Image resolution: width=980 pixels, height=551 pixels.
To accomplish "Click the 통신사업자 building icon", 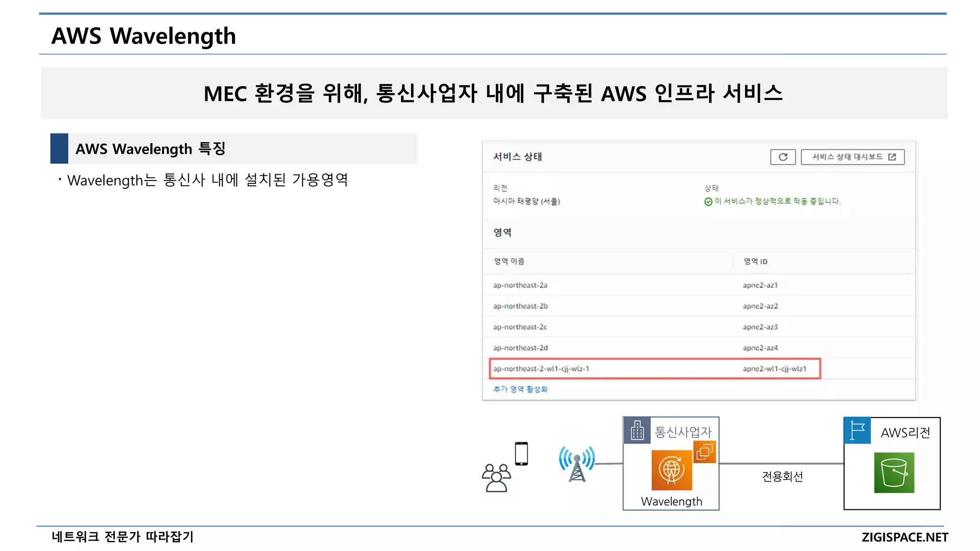I will [x=637, y=430].
